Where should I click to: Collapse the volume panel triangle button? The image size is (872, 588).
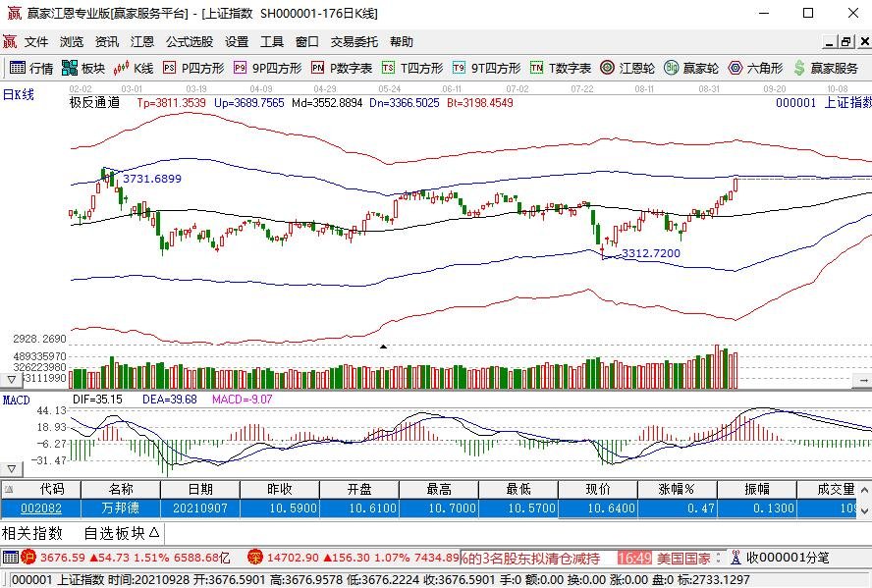[x=11, y=380]
